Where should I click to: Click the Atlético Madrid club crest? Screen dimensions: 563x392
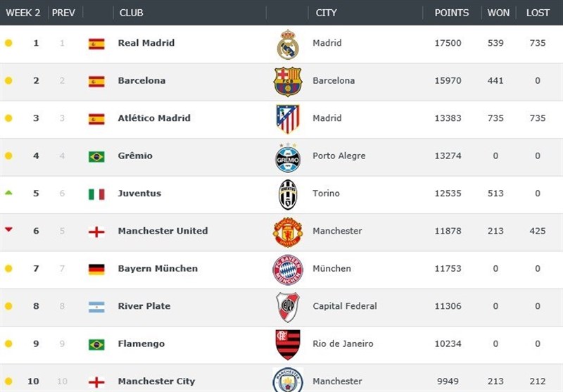tap(288, 119)
